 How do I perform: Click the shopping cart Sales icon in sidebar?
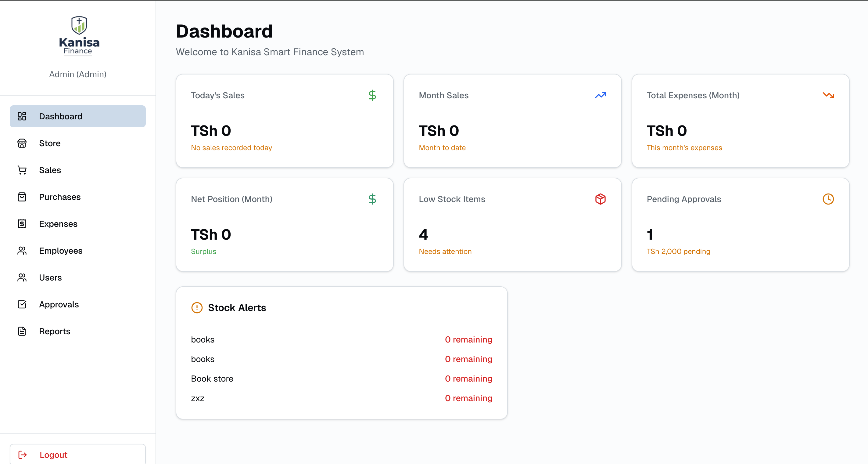[x=22, y=170]
